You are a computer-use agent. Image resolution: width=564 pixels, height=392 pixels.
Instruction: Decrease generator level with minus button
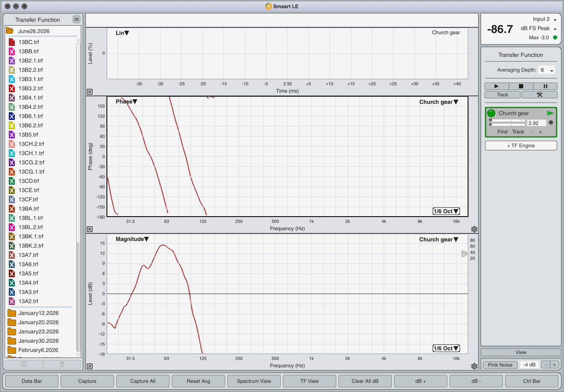click(546, 365)
